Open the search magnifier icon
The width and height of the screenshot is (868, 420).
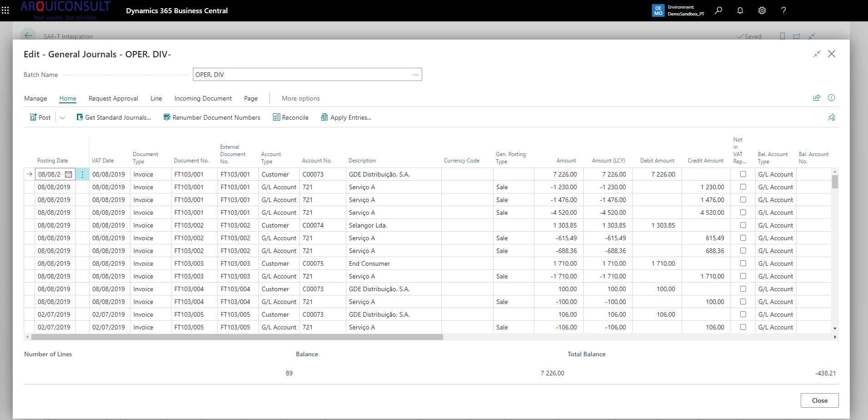click(718, 10)
